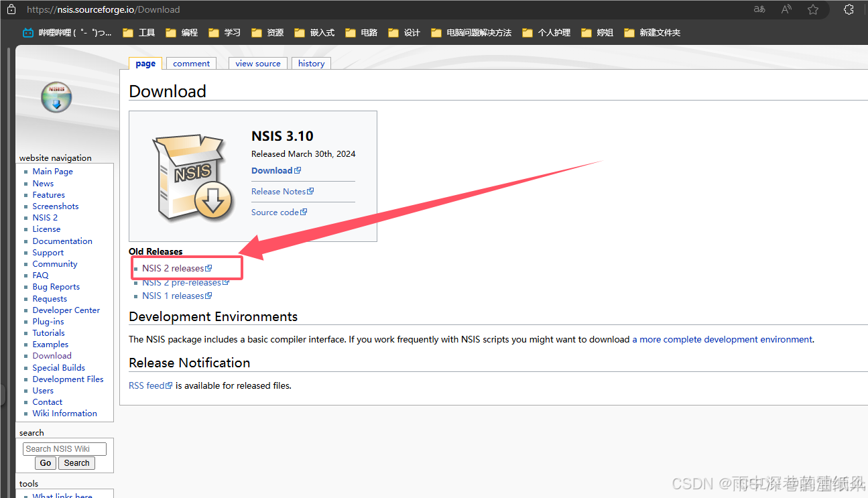868x498 pixels.
Task: Click the NSIS logo icon in sidebar
Action: (x=56, y=97)
